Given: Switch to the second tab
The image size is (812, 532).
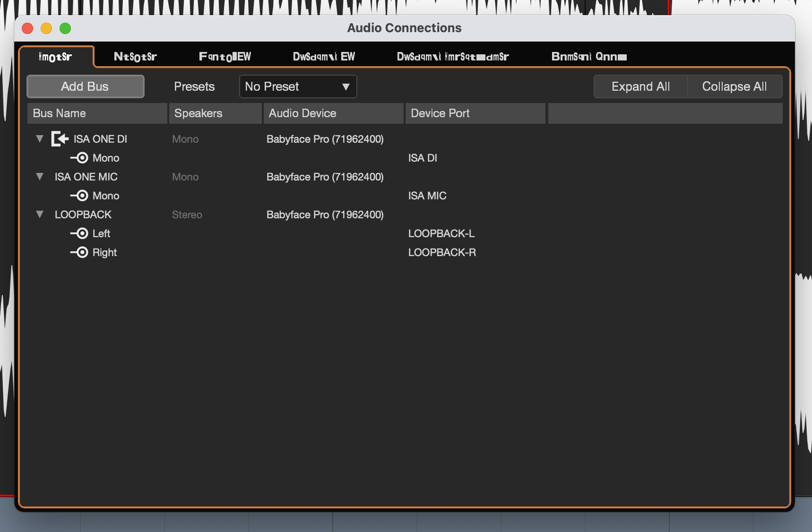Looking at the screenshot, I should point(135,57).
